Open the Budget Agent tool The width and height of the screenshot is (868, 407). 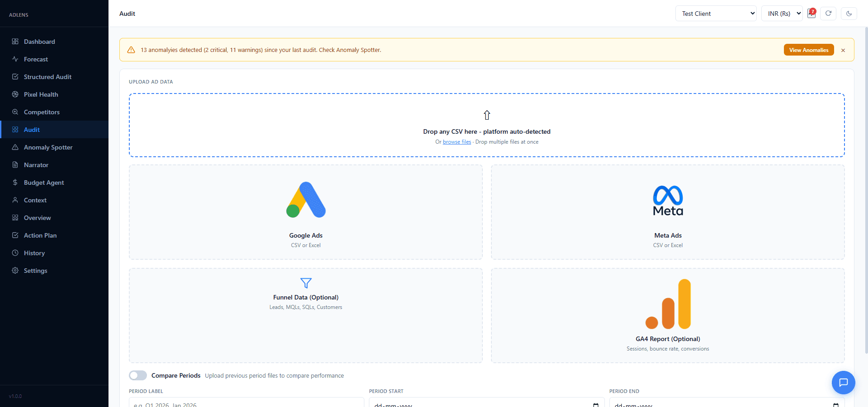click(44, 182)
